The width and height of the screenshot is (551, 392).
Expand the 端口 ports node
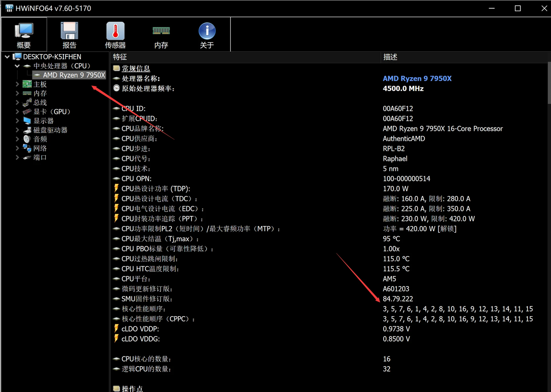pyautogui.click(x=17, y=157)
